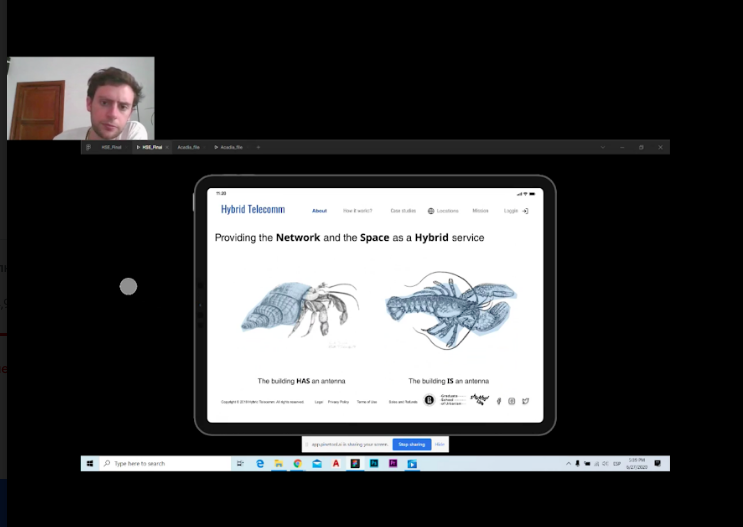Expand the tab bar dropdown chevron
Image resolution: width=743 pixels, height=527 pixels.
pyautogui.click(x=603, y=147)
